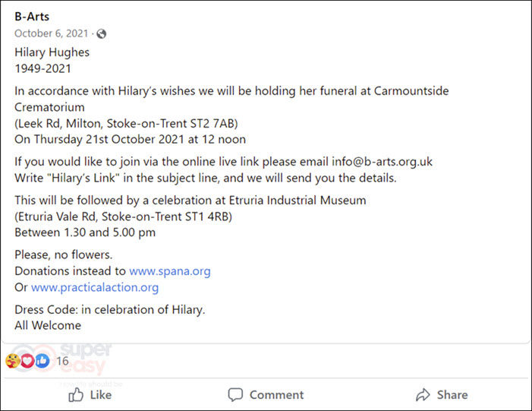Click the Like button label
Screen dimensions: 532x411
[x=101, y=395]
